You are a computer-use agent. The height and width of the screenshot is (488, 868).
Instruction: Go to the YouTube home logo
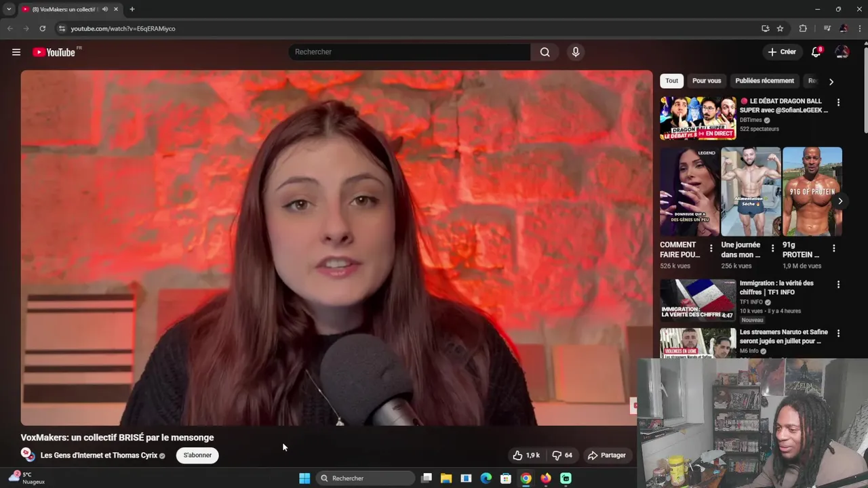pos(54,52)
